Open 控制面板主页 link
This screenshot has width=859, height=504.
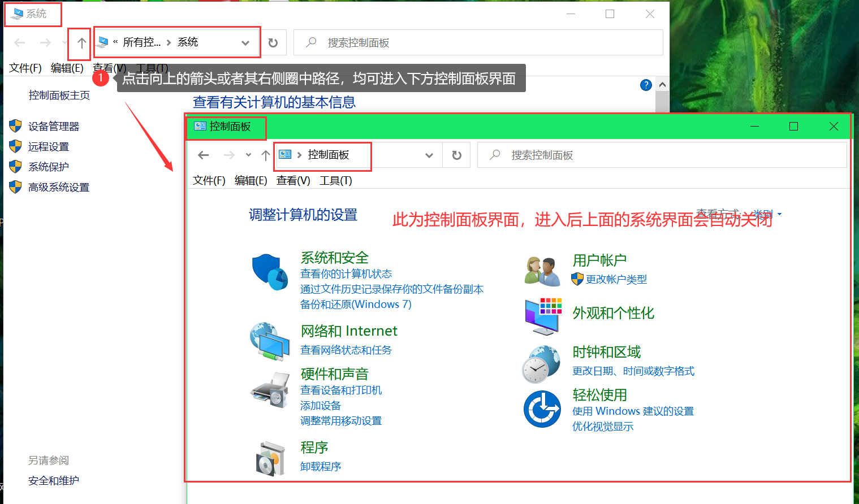point(59,95)
